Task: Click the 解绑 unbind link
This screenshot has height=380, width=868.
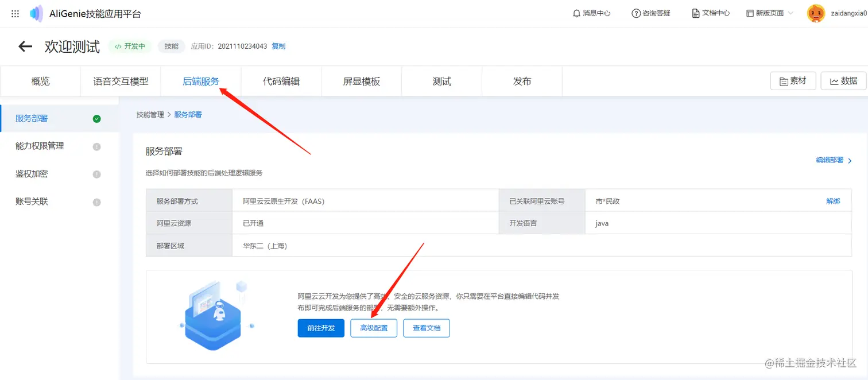Action: click(833, 201)
